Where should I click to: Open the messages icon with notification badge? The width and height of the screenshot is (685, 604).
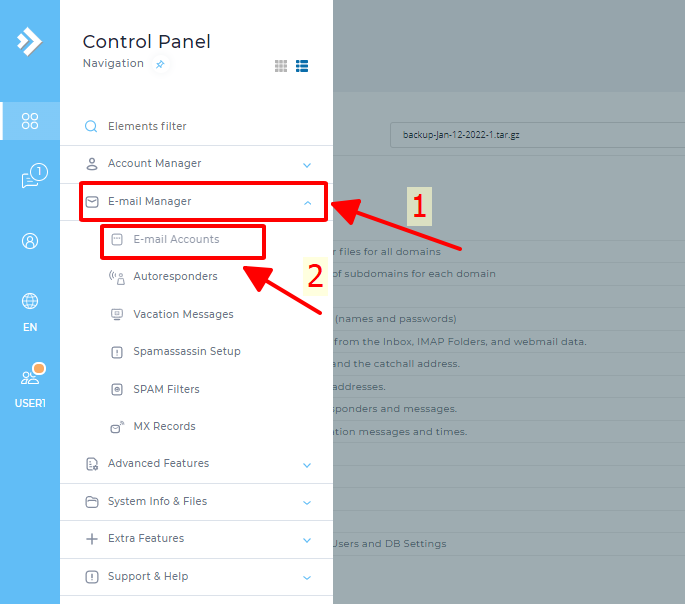[x=31, y=178]
